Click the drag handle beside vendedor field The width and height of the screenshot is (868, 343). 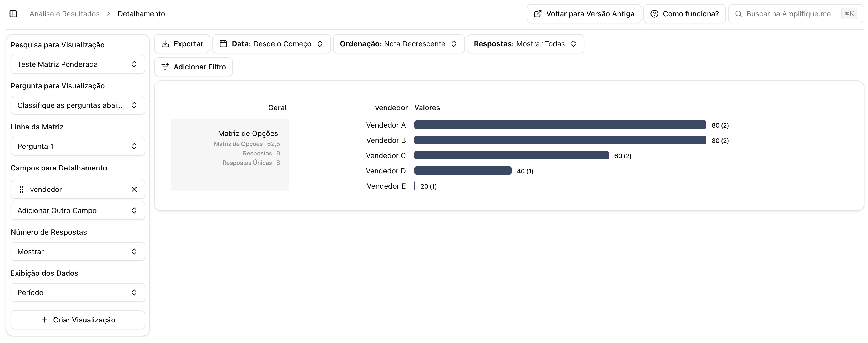(x=22, y=189)
